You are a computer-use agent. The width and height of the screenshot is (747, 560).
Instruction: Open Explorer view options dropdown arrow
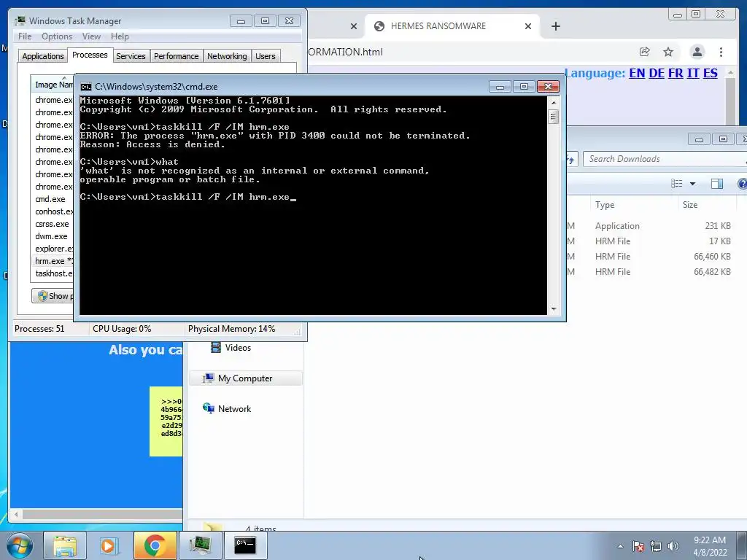click(x=693, y=184)
